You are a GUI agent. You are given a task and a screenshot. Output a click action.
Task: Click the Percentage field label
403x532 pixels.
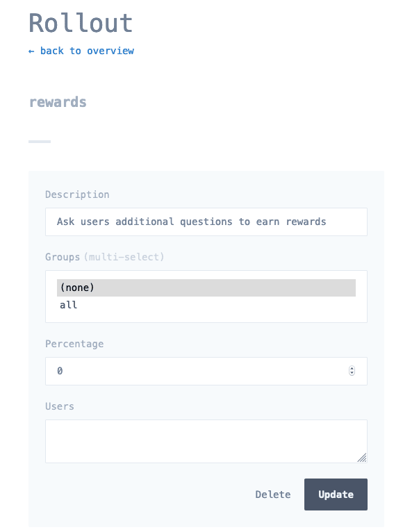tap(74, 344)
